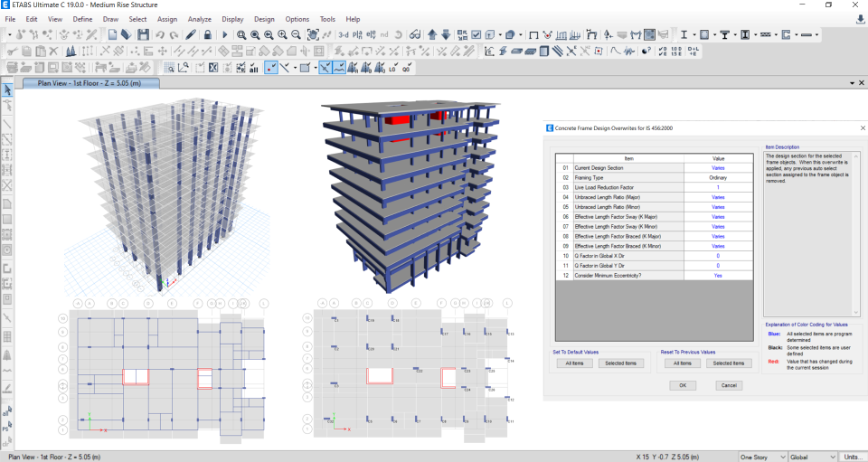Image resolution: width=868 pixels, height=462 pixels.
Task: Select the pointer tool in left sidebar
Action: tap(7, 90)
